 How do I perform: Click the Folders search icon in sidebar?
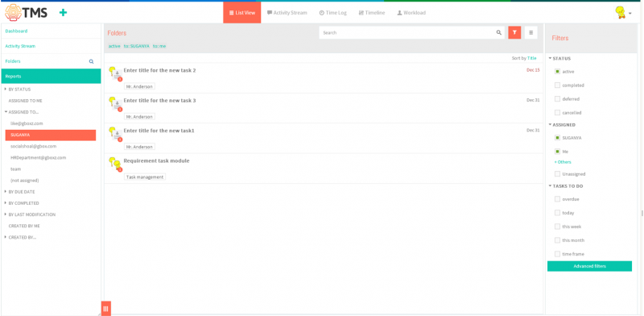pos(91,61)
